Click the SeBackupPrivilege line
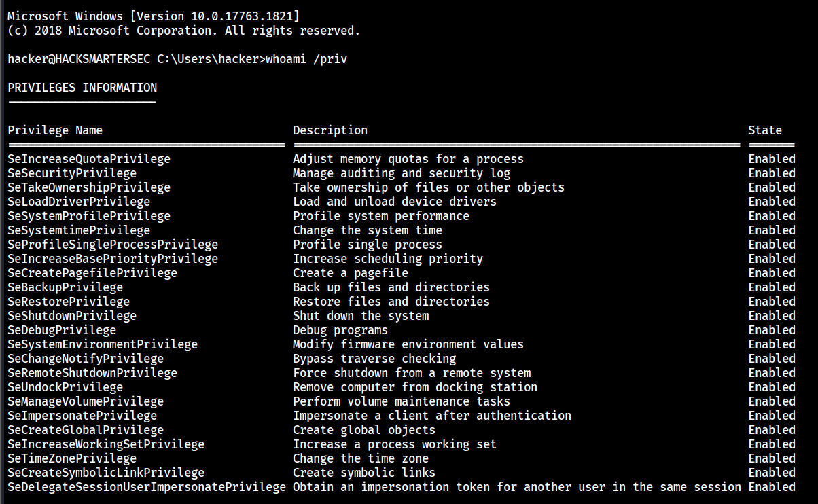 65,287
